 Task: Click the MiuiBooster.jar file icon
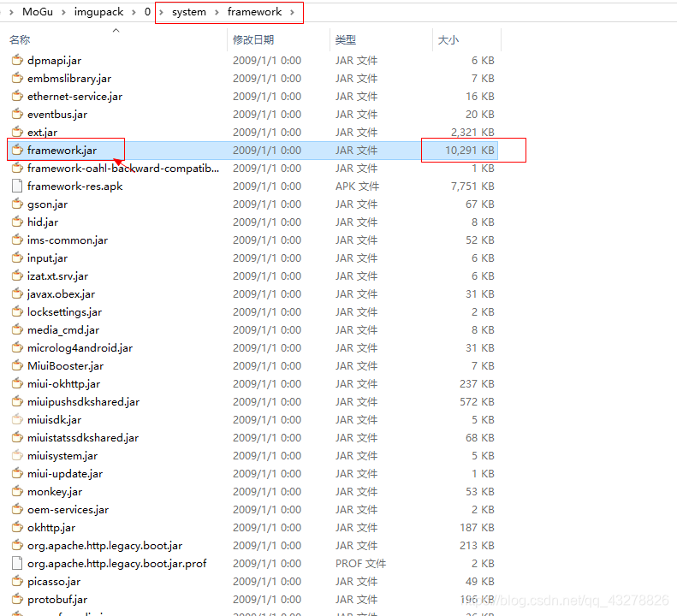[17, 365]
